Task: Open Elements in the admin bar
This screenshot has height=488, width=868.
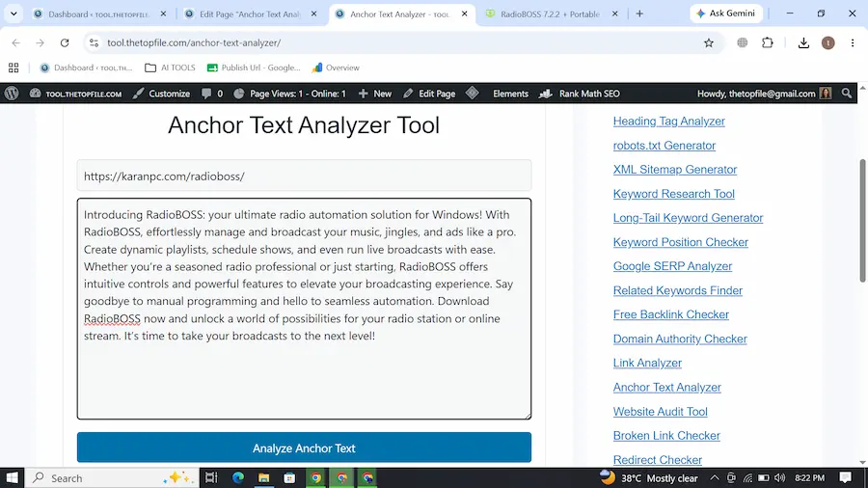Action: click(510, 94)
